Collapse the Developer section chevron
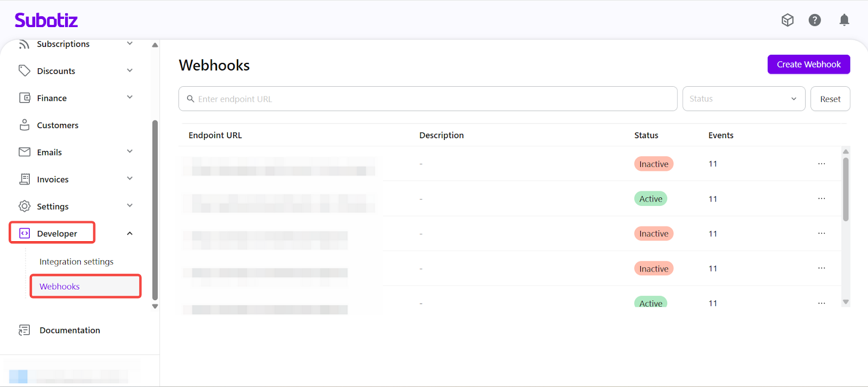 tap(130, 234)
